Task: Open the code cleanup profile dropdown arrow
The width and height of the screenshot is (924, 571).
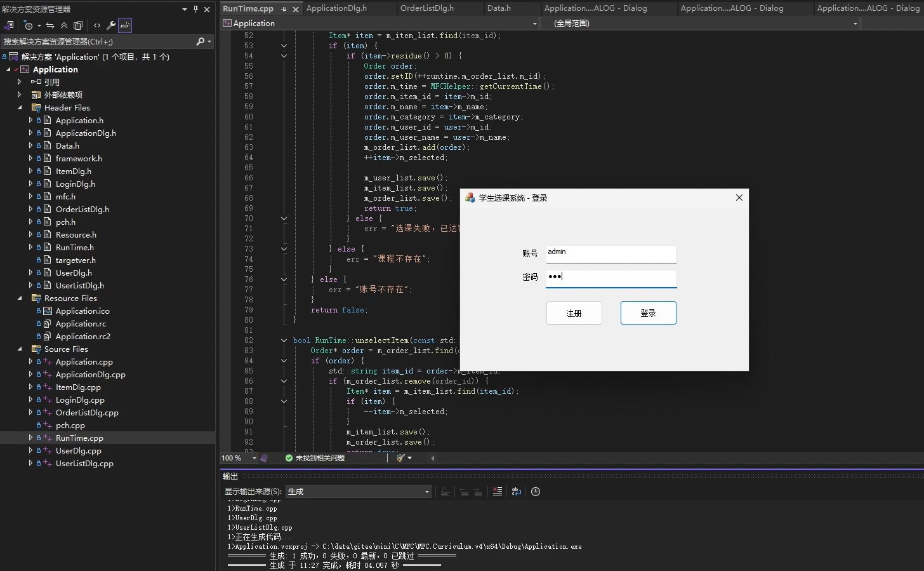Action: tap(410, 458)
